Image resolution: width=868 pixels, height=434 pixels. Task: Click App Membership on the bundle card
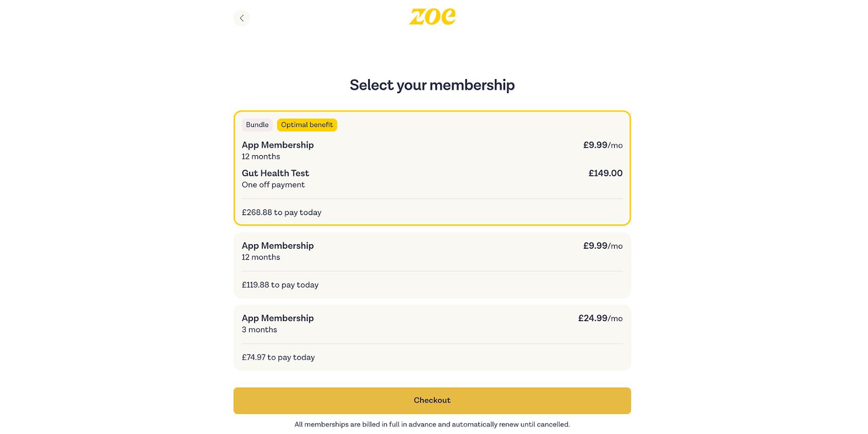[277, 145]
